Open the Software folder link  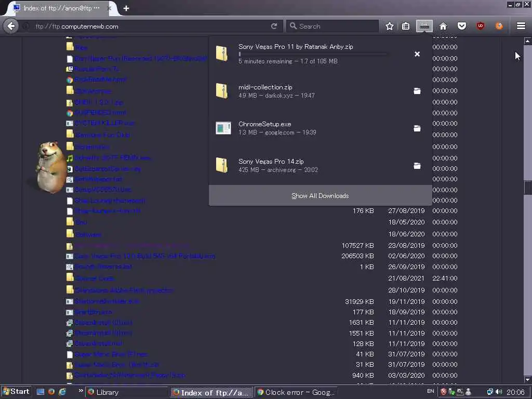(88, 234)
